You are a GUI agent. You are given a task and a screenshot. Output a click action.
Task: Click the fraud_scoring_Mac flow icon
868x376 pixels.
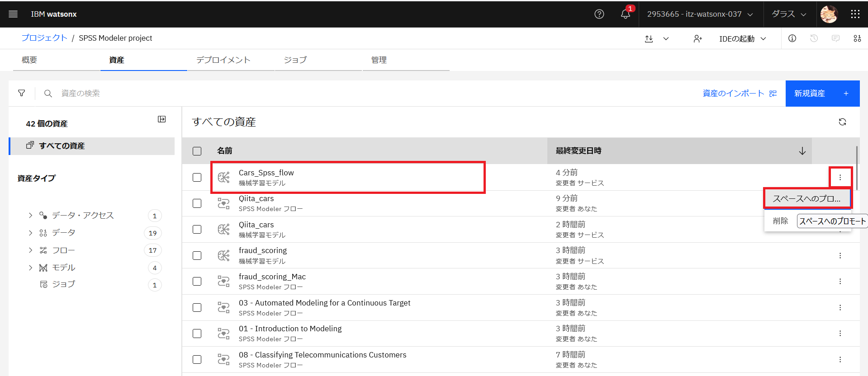223,281
